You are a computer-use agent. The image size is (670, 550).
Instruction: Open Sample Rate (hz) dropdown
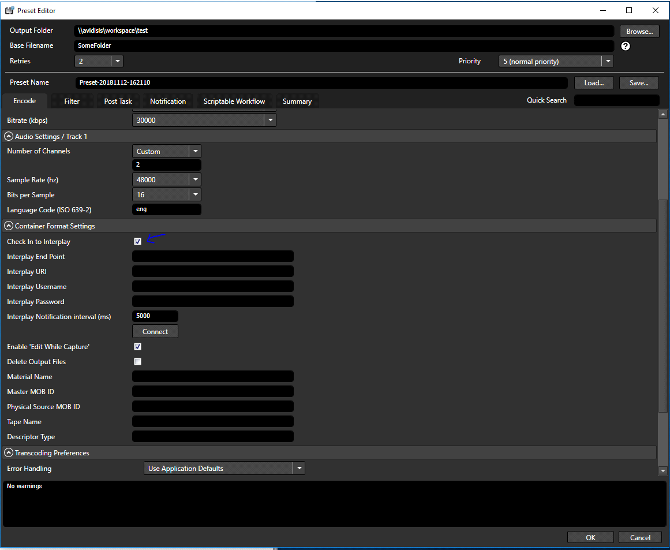[195, 179]
